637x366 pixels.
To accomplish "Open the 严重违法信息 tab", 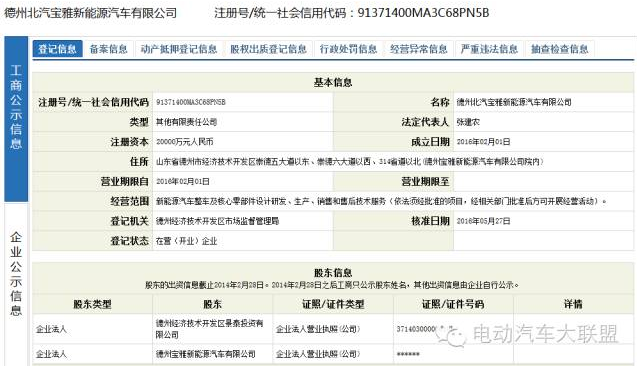I will [x=489, y=49].
